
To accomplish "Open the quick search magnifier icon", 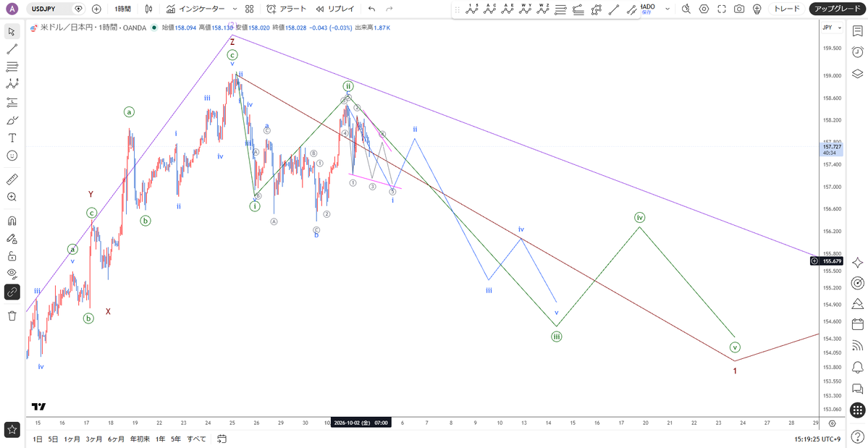I will click(x=686, y=9).
